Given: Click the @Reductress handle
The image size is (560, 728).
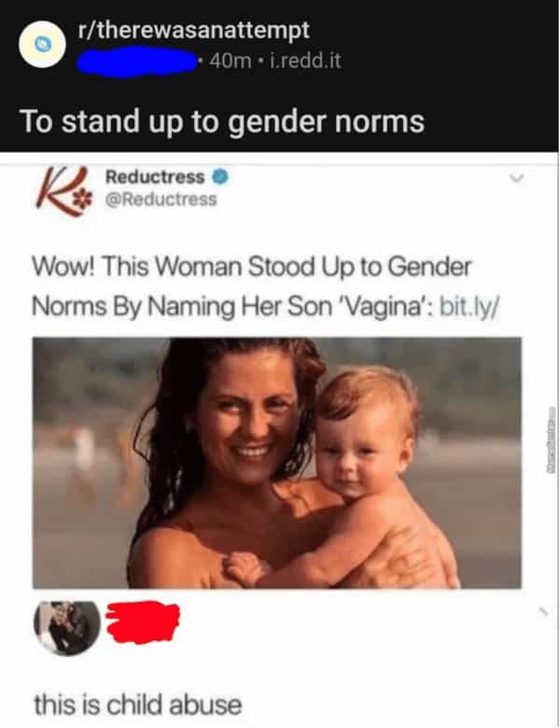Looking at the screenshot, I should (161, 199).
